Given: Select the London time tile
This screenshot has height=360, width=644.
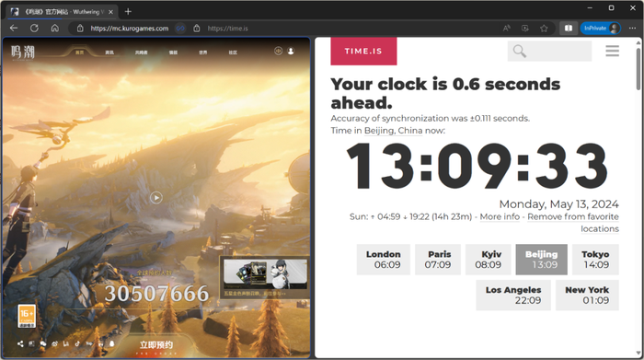Looking at the screenshot, I should (384, 260).
